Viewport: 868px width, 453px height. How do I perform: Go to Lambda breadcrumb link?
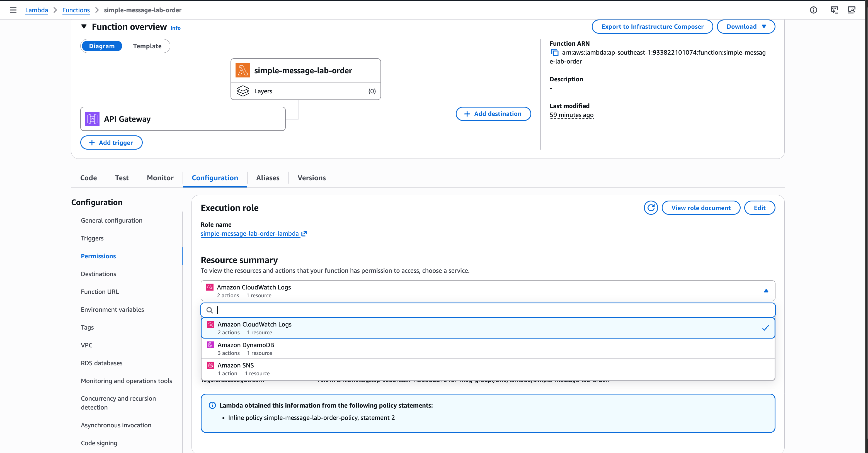37,10
